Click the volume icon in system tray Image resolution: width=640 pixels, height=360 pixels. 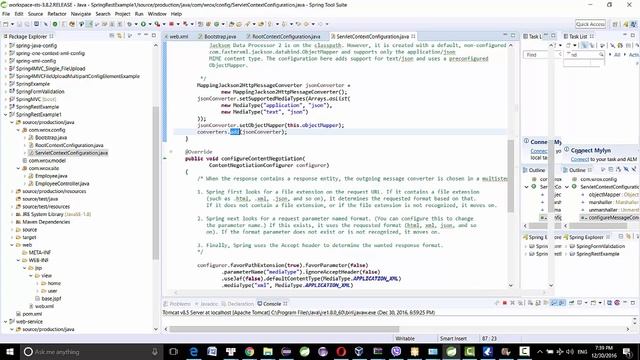pyautogui.click(x=570, y=351)
